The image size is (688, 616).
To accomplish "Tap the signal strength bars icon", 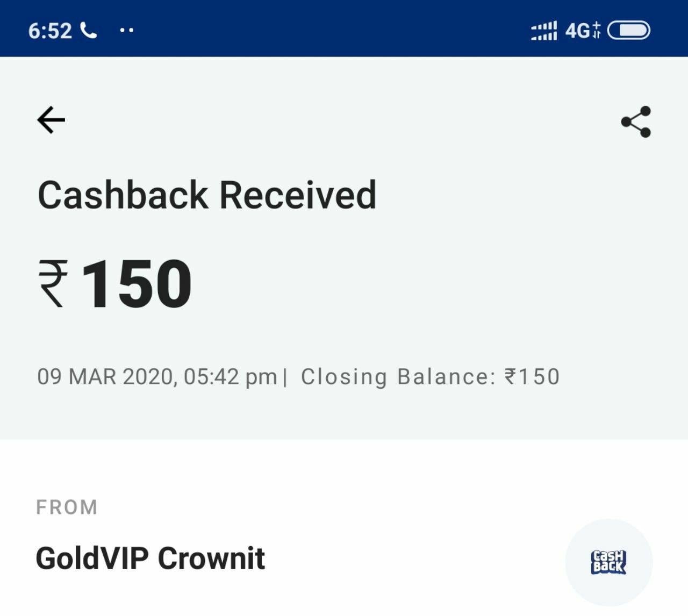I will (544, 31).
